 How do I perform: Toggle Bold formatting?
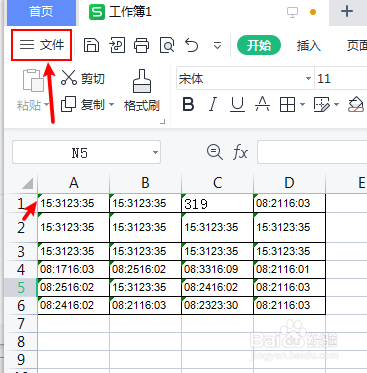coord(188,105)
